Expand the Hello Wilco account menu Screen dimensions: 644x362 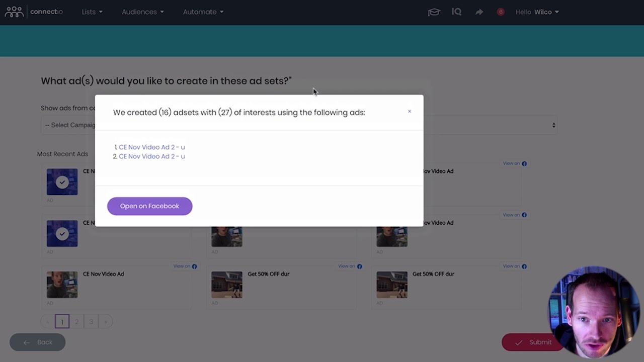coord(537,12)
